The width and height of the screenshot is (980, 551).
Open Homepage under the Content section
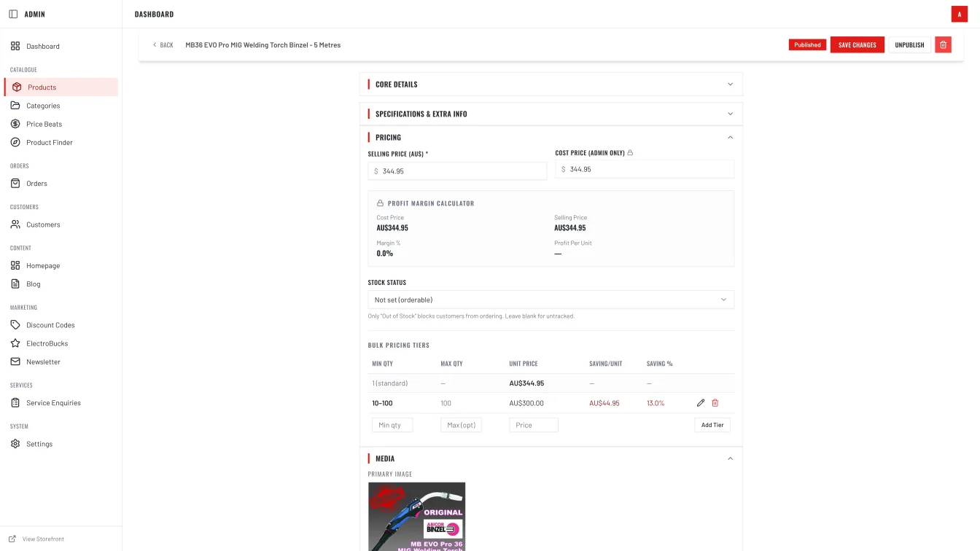point(43,265)
